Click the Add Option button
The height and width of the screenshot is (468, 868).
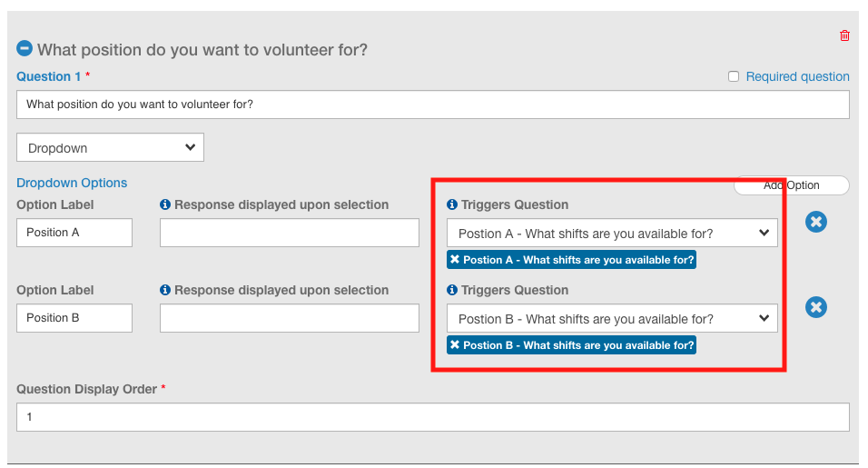pyautogui.click(x=791, y=185)
